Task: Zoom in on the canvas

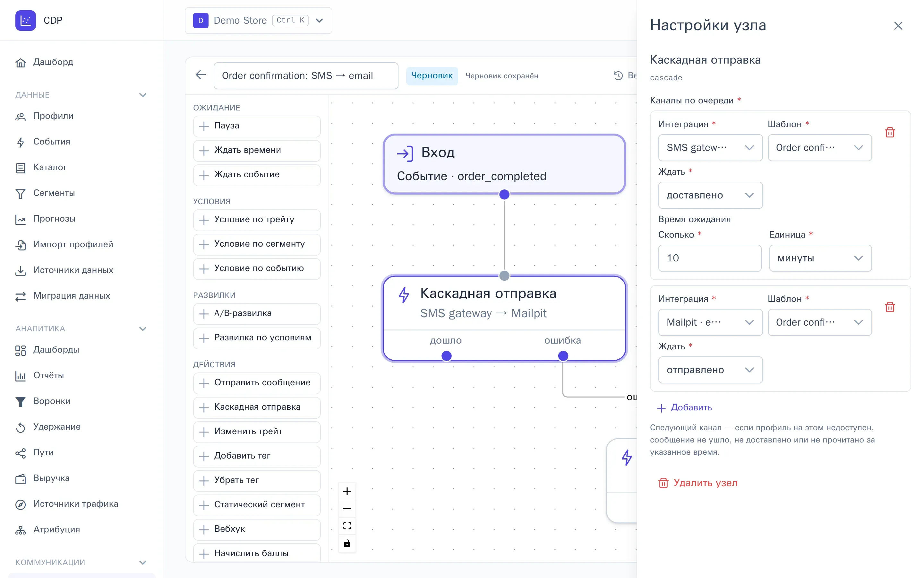Action: click(347, 491)
